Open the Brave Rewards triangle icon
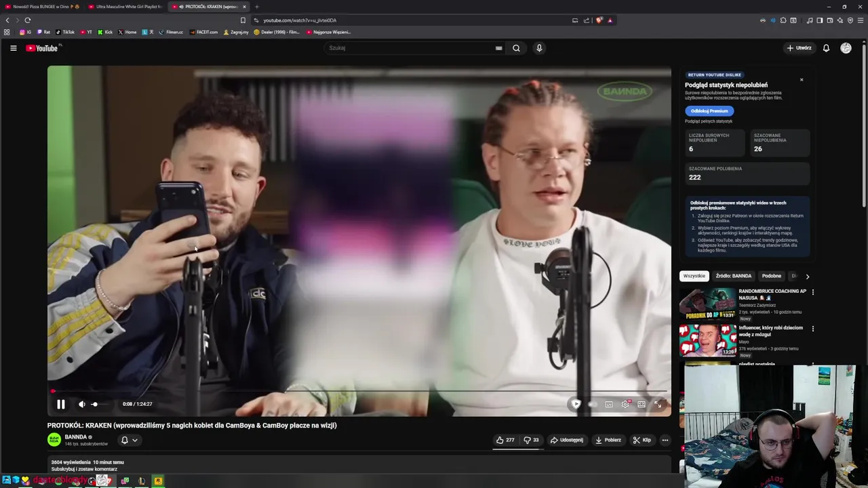 tap(610, 20)
